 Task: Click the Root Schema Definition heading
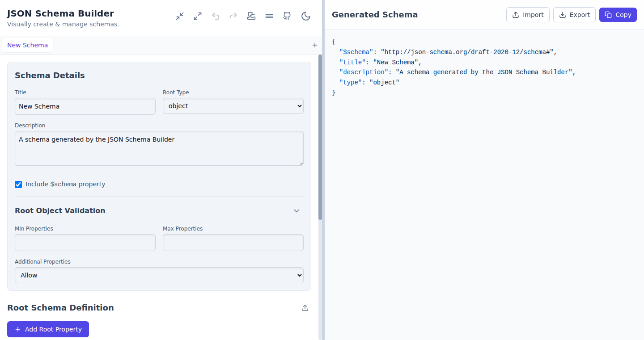(x=60, y=308)
